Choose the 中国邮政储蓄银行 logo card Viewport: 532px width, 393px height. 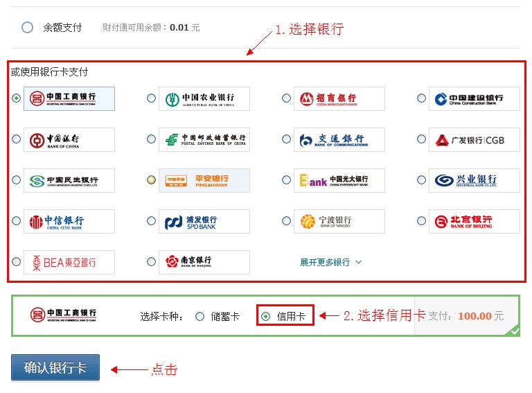point(204,139)
